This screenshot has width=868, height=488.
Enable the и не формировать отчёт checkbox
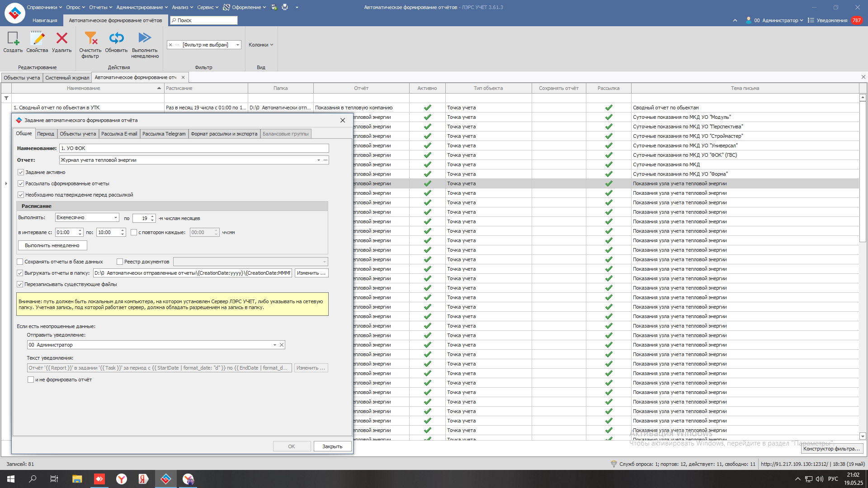pos(31,380)
